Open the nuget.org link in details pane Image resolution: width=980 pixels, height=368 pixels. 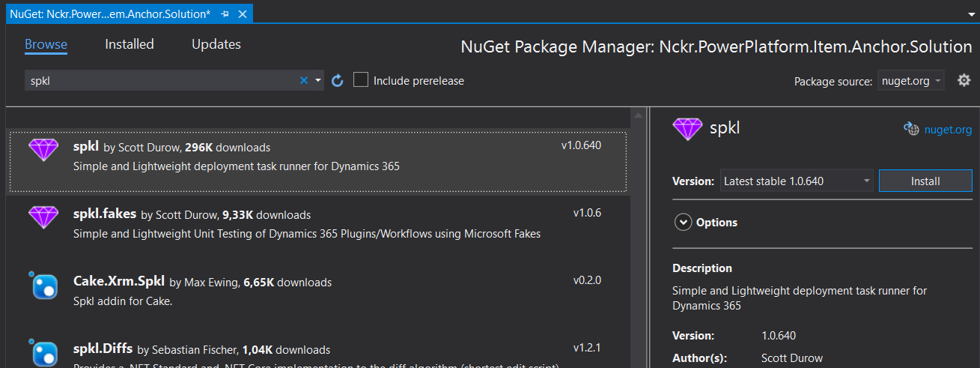click(x=948, y=129)
